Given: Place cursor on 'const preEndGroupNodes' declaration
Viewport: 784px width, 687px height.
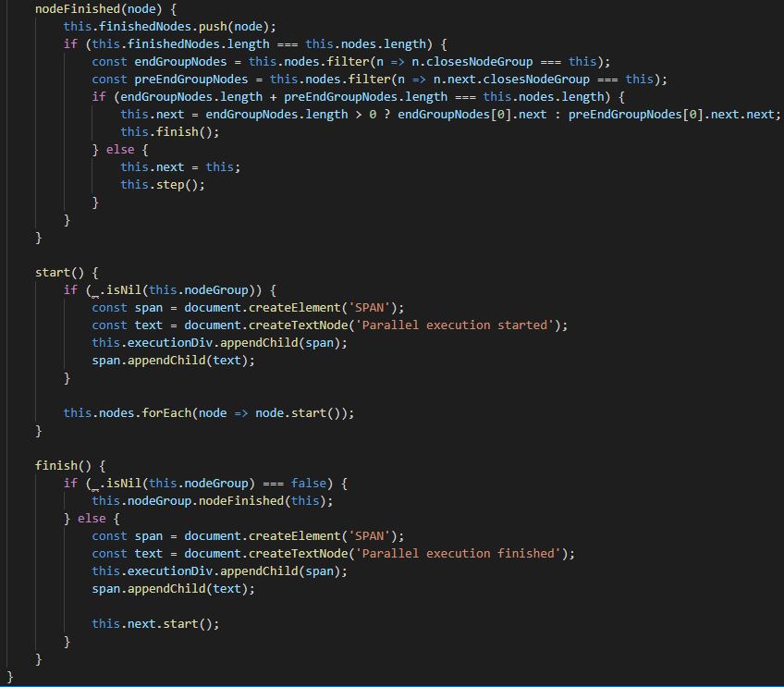Looking at the screenshot, I should click(x=169, y=79).
